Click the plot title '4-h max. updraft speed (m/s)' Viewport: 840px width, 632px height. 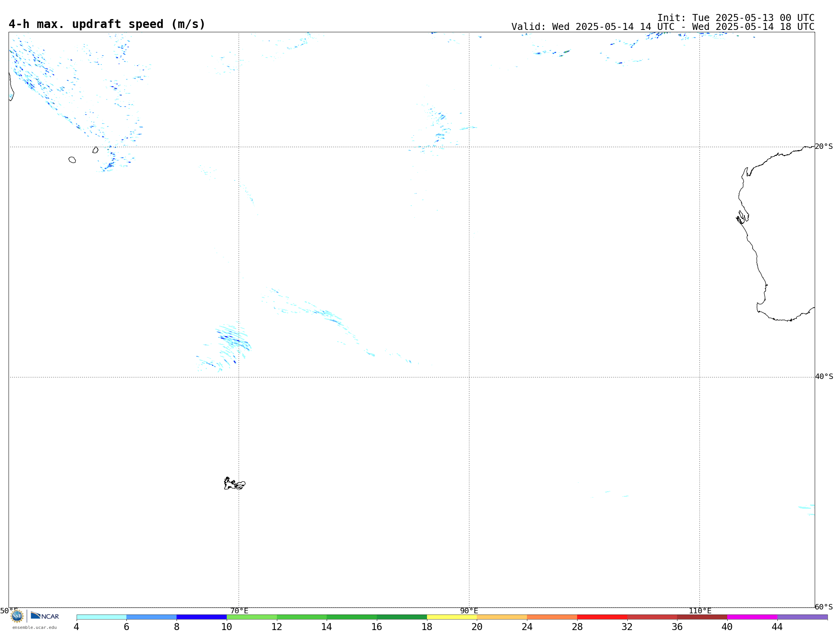click(107, 24)
